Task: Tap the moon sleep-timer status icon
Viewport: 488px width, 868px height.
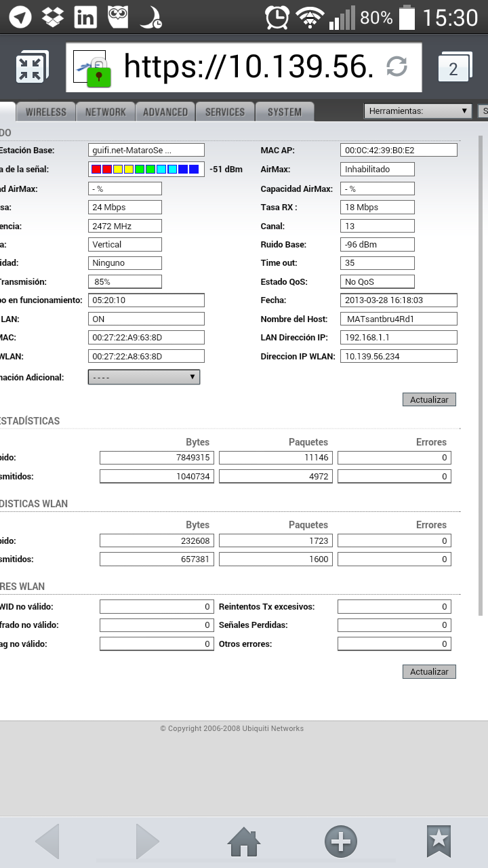Action: pyautogui.click(x=150, y=18)
